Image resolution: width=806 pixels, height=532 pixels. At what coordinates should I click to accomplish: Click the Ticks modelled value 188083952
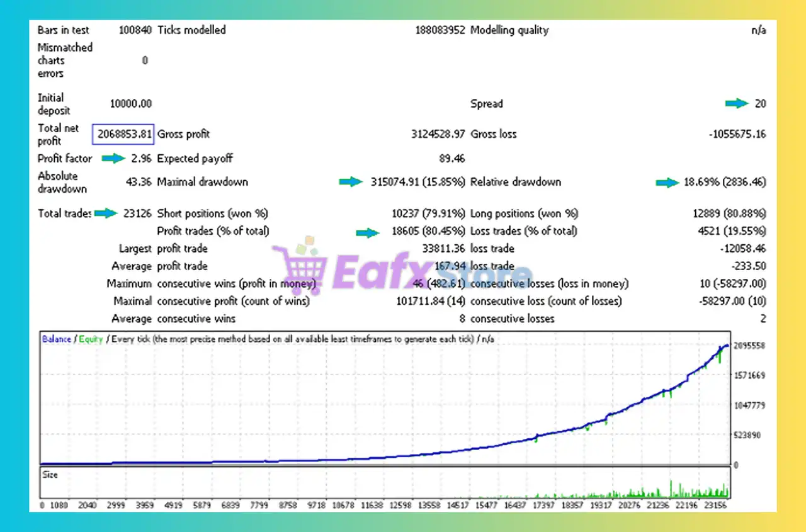point(440,30)
